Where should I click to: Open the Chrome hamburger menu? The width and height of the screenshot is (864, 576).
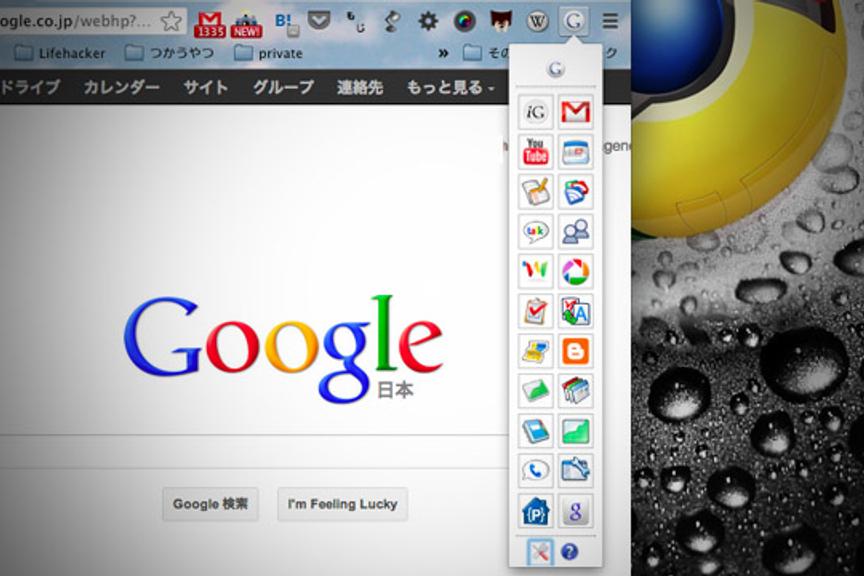pos(610,21)
